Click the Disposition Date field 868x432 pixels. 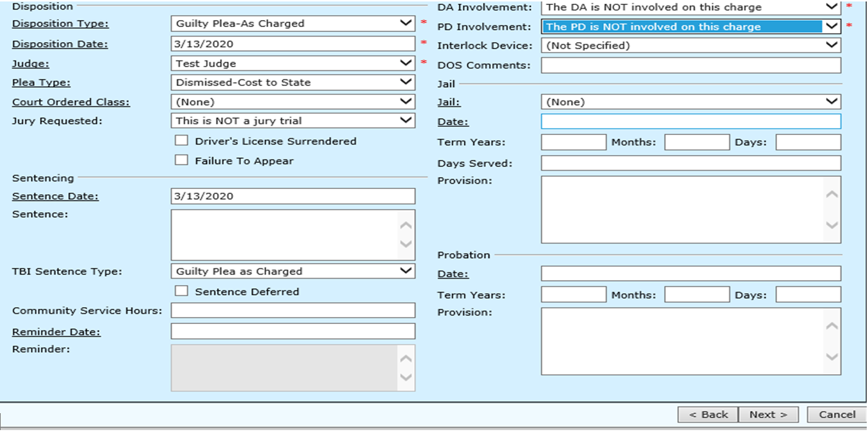point(292,44)
